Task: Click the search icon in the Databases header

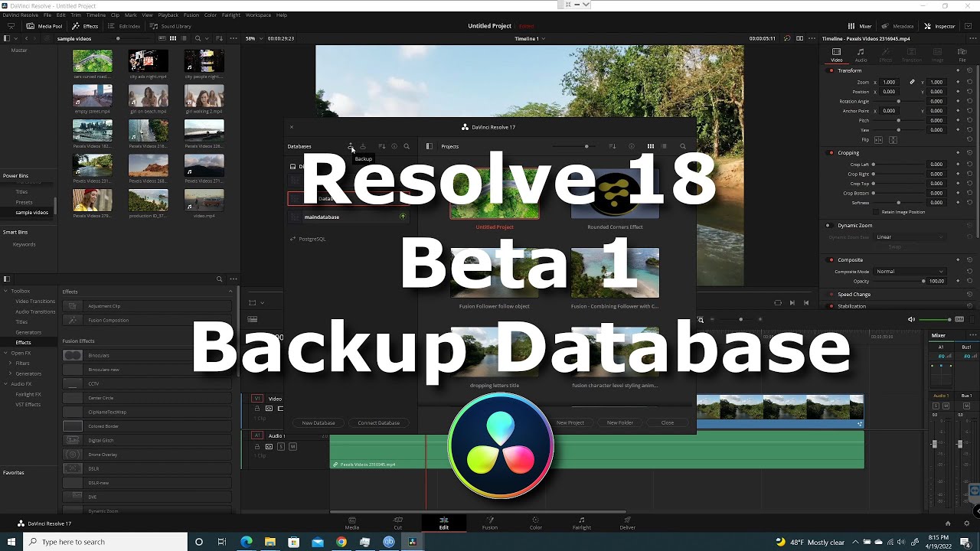Action: pos(407,146)
